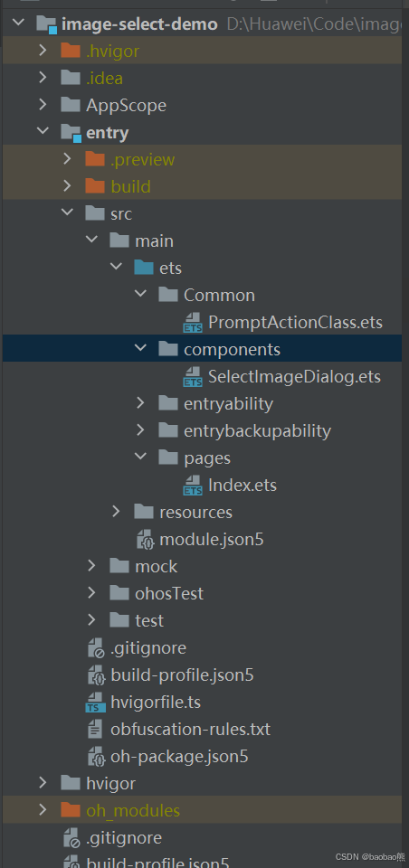The height and width of the screenshot is (868, 409).
Task: Click the PromptActionClass.ets file icon
Action: [193, 322]
